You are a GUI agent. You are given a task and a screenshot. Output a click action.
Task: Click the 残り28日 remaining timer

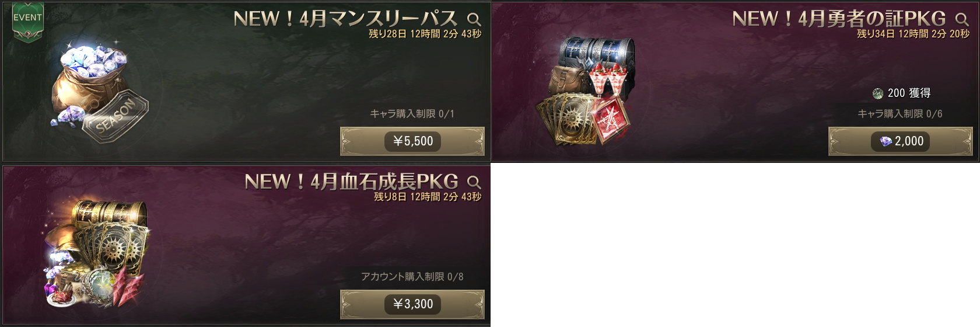[x=425, y=34]
